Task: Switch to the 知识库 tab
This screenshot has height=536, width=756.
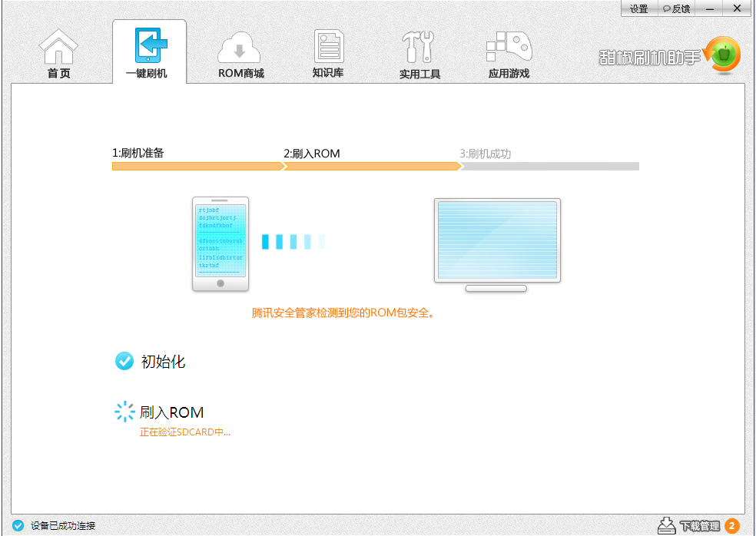Action: (328, 54)
